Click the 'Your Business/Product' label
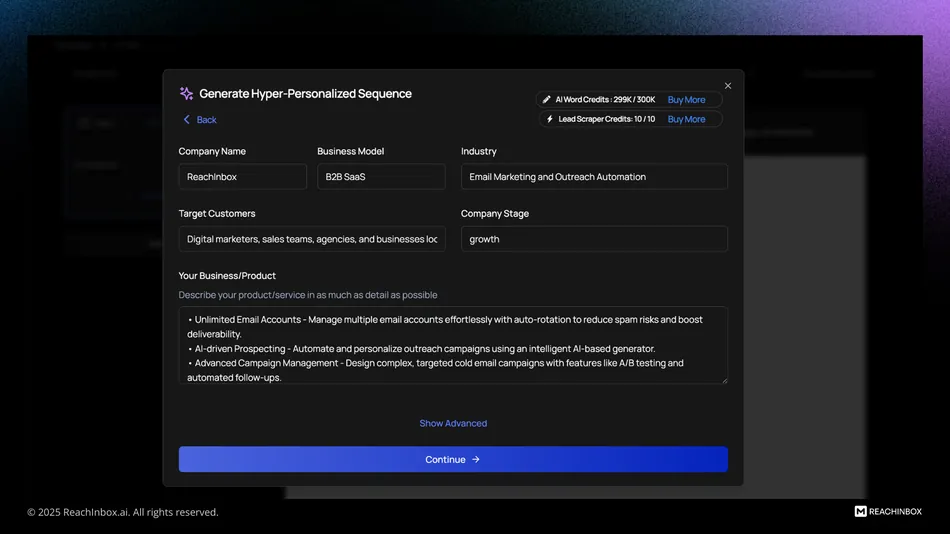The width and height of the screenshot is (950, 534). (x=227, y=276)
